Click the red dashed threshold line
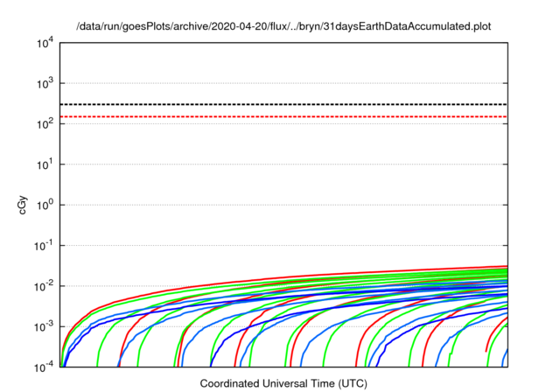 283,116
